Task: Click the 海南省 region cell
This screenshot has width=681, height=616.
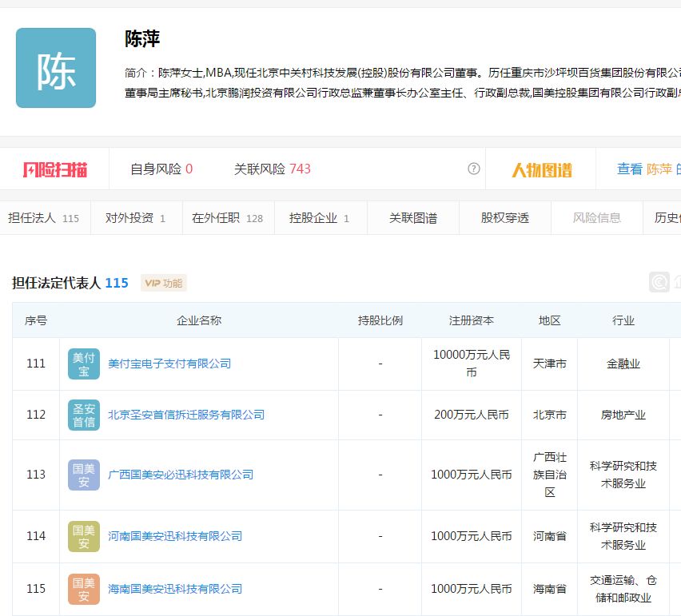Action: (x=549, y=590)
